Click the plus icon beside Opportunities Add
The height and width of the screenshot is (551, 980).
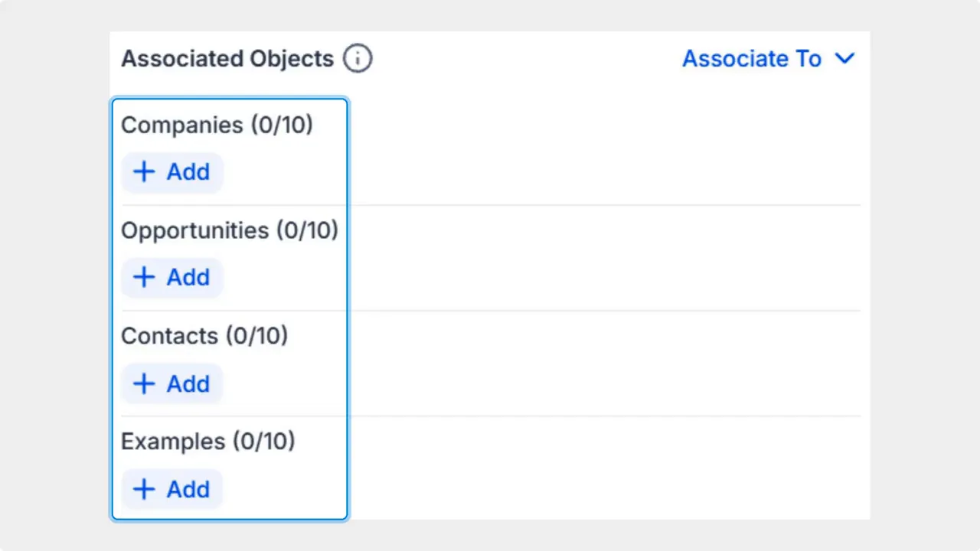tap(144, 277)
